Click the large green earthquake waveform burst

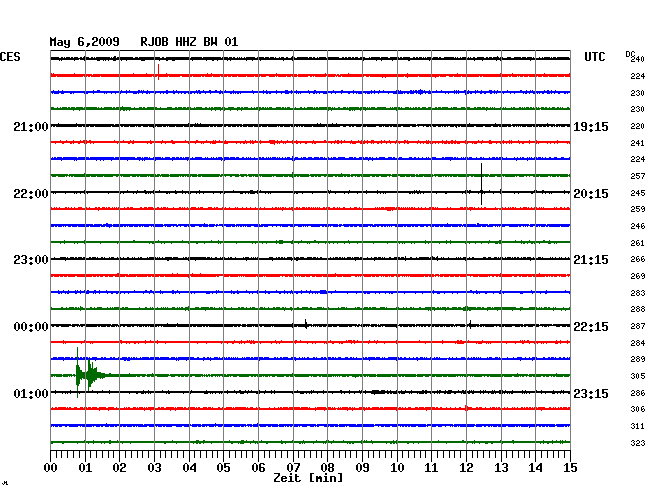(89, 375)
